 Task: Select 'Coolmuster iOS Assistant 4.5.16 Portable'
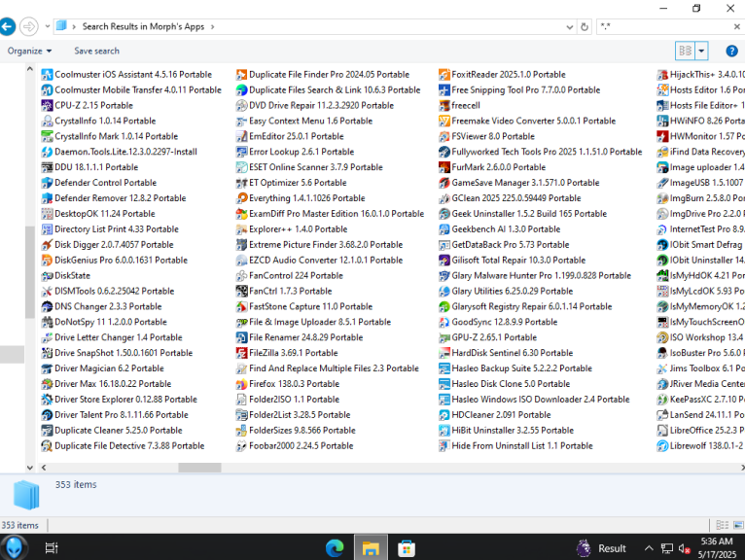click(x=133, y=75)
